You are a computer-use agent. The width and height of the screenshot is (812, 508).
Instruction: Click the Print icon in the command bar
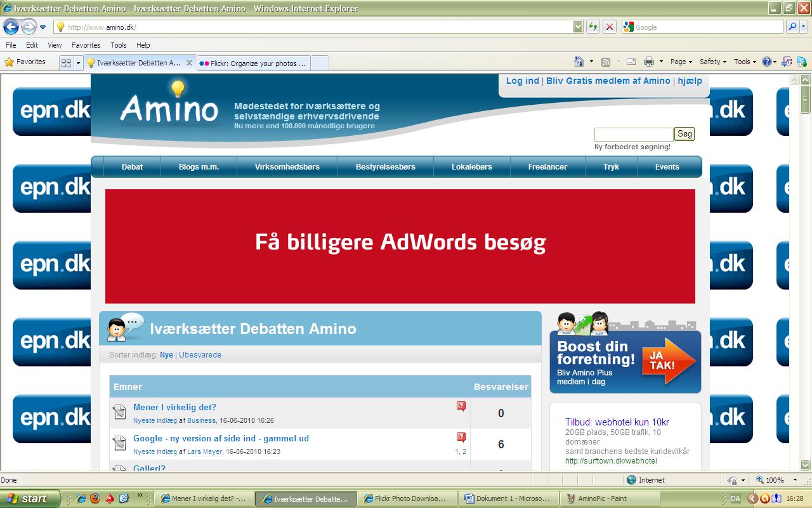648,62
